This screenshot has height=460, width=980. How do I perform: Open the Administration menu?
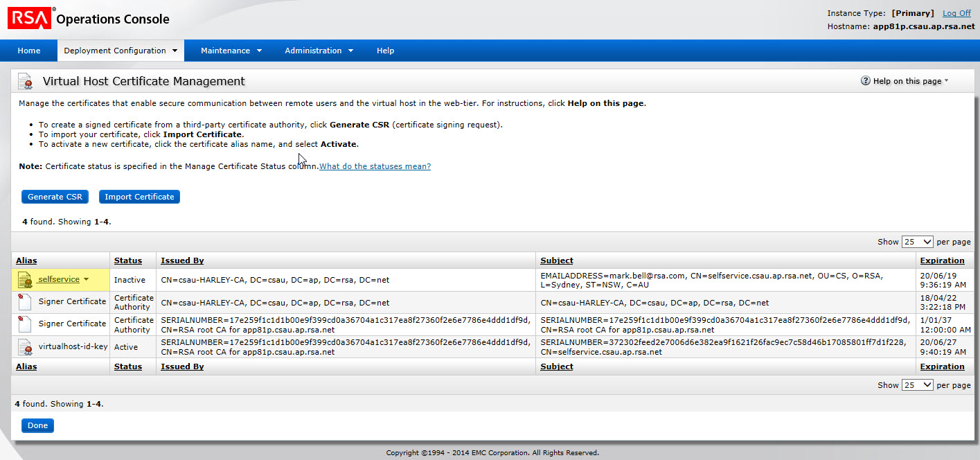tap(319, 51)
